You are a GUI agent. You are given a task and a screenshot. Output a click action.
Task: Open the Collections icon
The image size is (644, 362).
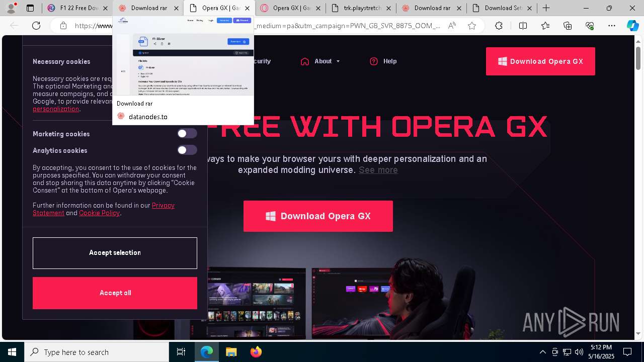(568, 26)
